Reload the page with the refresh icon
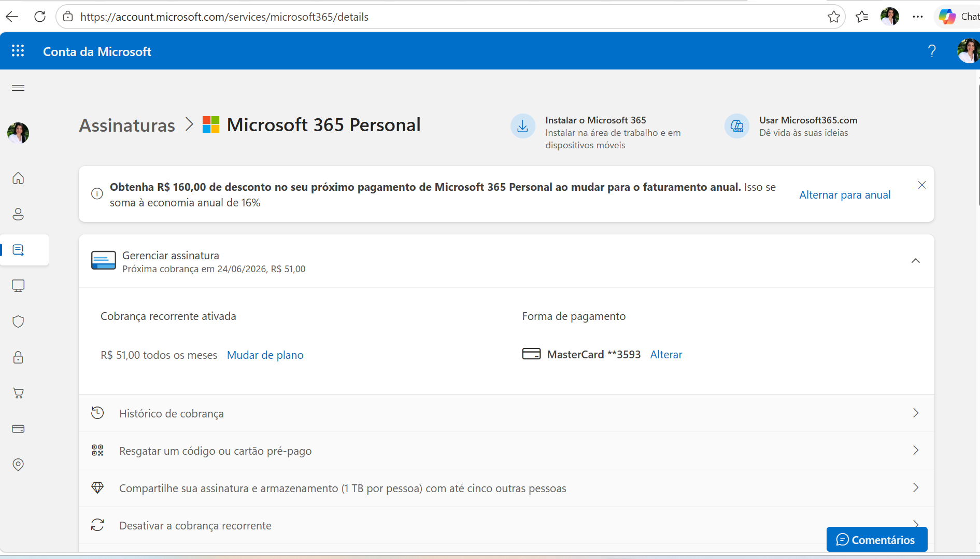The width and height of the screenshot is (980, 559). [x=40, y=17]
